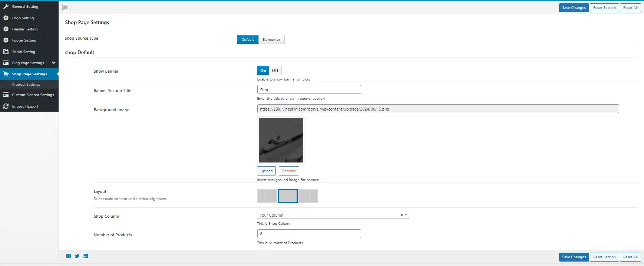Open the Facebook icon link in footer
This screenshot has width=644, height=266.
coord(69,256)
